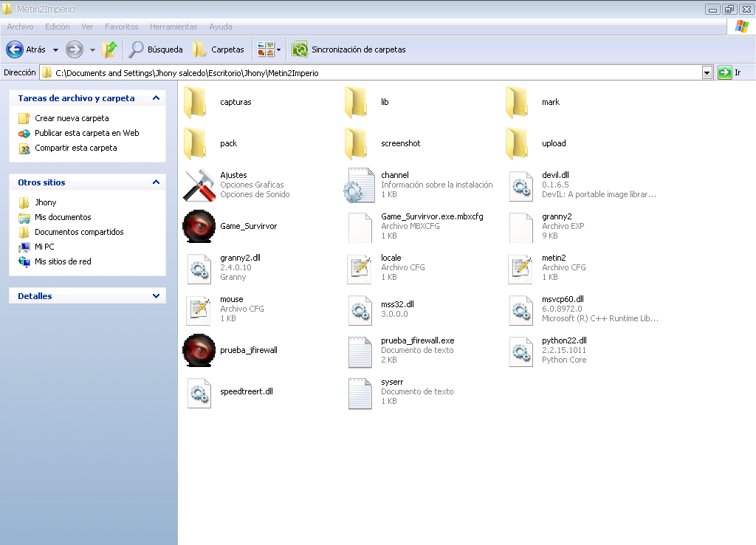
Task: Open the Edición menu
Action: coord(57,27)
